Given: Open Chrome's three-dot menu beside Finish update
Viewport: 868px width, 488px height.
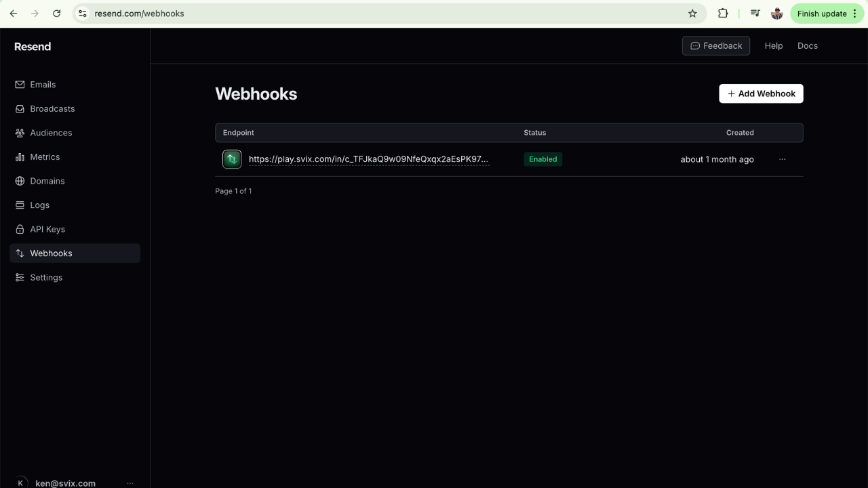Looking at the screenshot, I should pyautogui.click(x=854, y=14).
